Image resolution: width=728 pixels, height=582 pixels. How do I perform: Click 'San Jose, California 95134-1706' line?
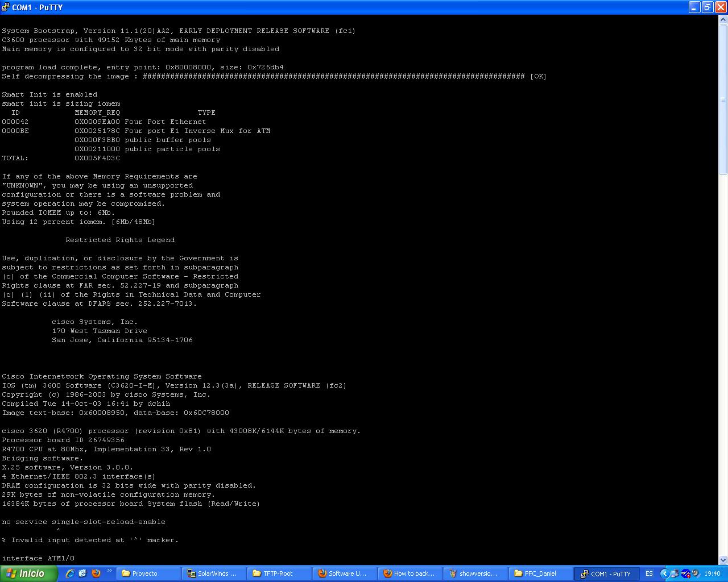(x=122, y=340)
